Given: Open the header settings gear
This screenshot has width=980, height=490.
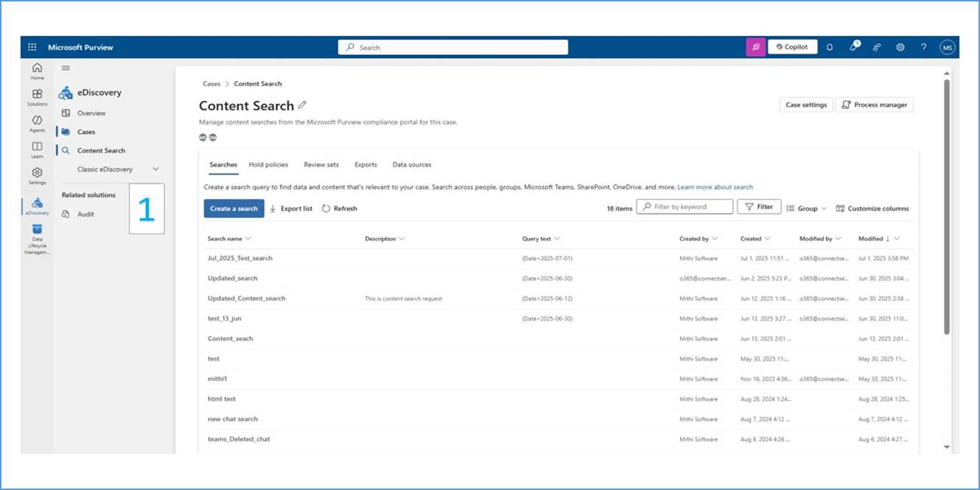Looking at the screenshot, I should click(900, 47).
